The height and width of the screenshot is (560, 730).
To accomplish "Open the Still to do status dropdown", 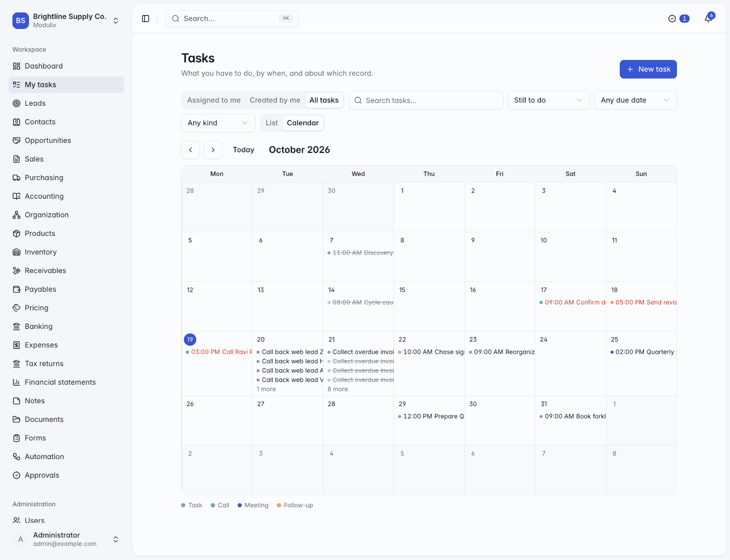I will pos(548,100).
